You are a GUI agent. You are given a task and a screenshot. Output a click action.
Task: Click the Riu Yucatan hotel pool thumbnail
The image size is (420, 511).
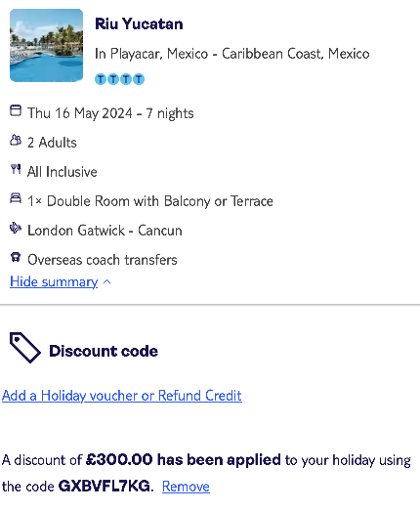coord(46,45)
